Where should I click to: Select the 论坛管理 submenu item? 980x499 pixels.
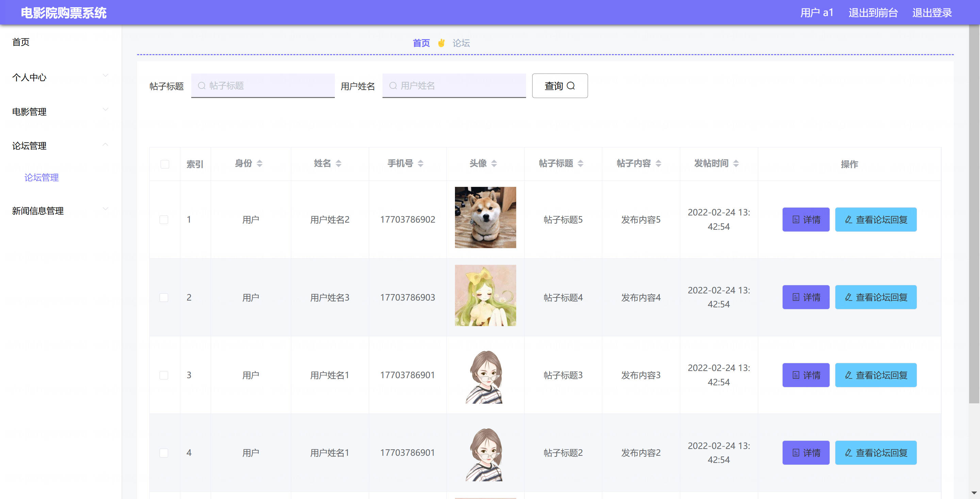click(42, 177)
